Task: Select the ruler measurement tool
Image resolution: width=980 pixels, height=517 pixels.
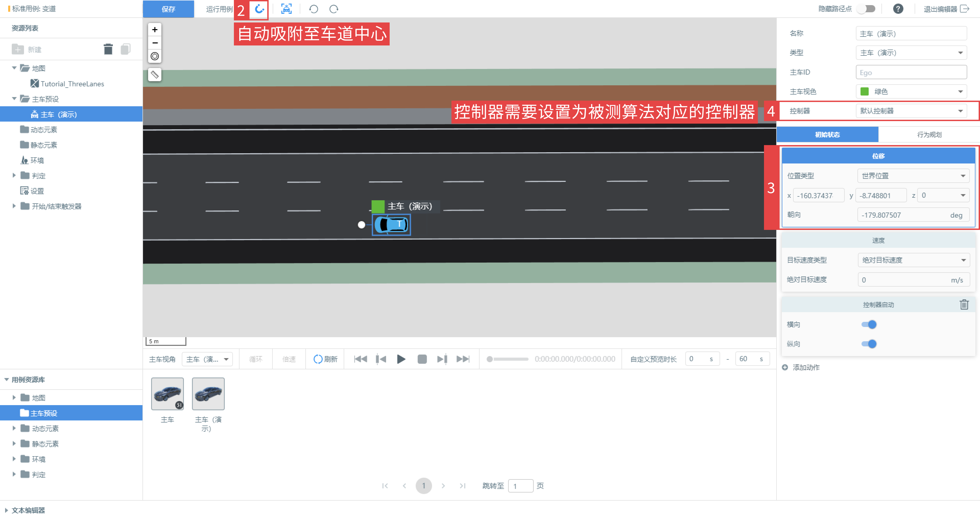Action: (155, 75)
